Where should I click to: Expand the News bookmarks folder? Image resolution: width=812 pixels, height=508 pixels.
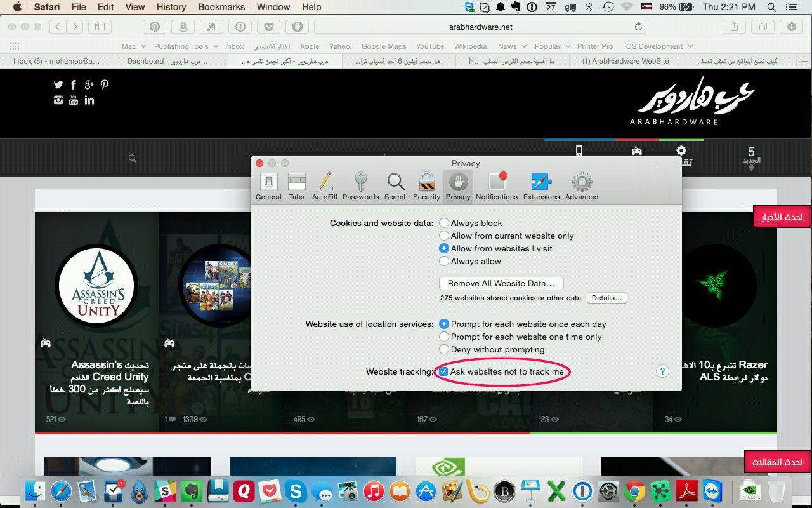pyautogui.click(x=511, y=46)
